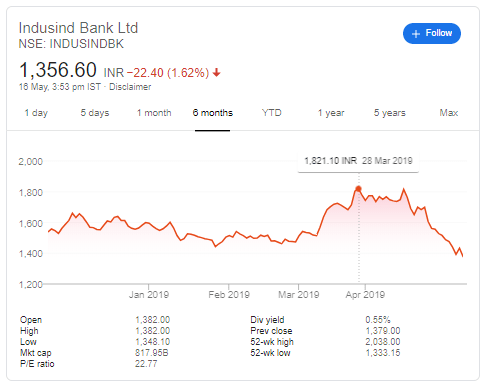Switch to the 5 days range
Viewport: 491px width, 386px height.
95,113
